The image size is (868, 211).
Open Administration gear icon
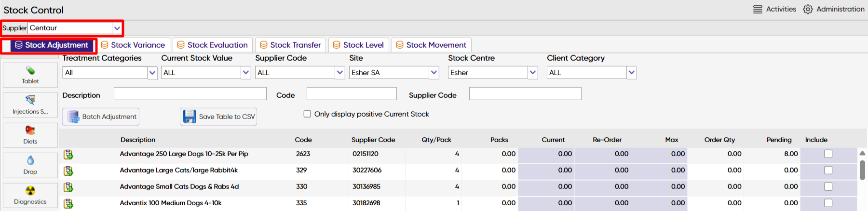tap(808, 9)
